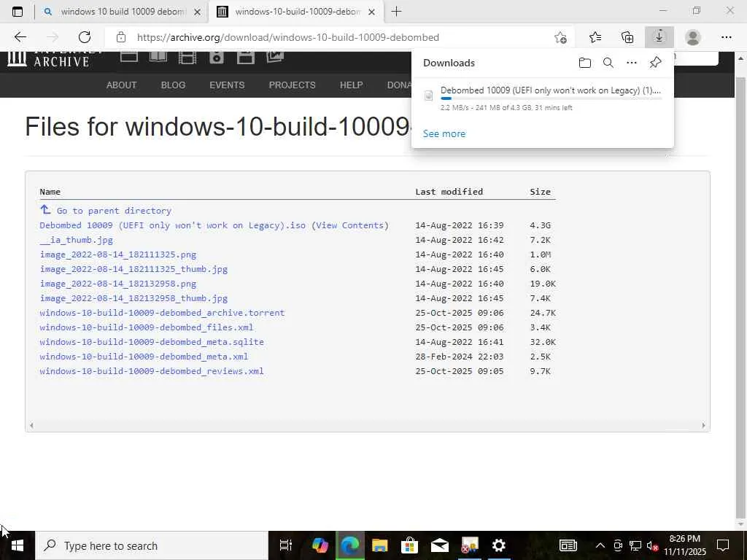Click the taskbar search box
Viewport: 747px width, 560px height.
pyautogui.click(x=152, y=545)
